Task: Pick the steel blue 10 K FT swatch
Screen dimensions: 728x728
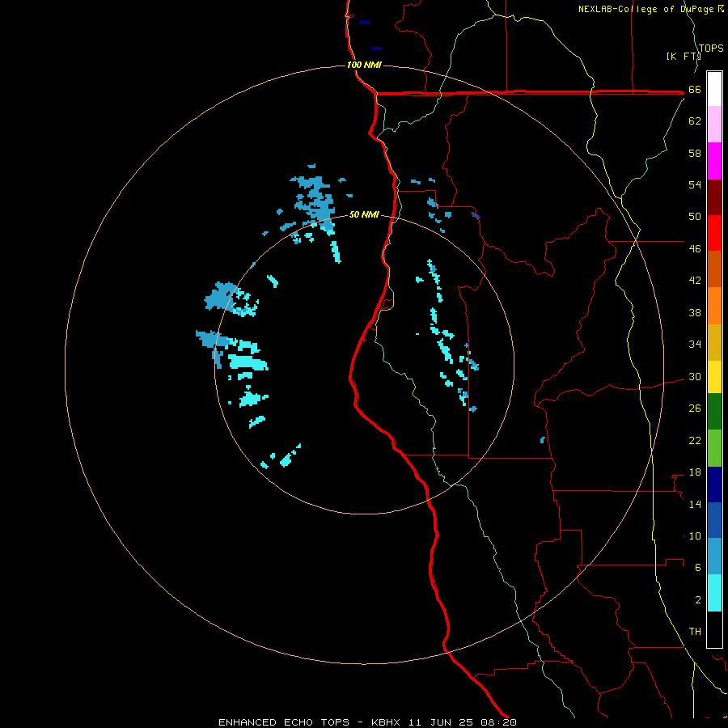Action: (x=714, y=557)
